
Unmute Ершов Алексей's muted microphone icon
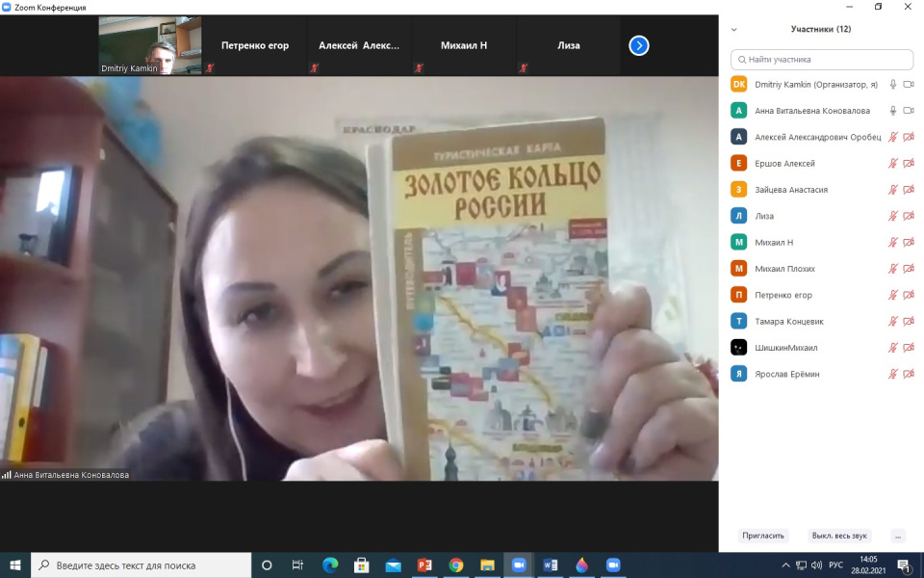pyautogui.click(x=893, y=164)
